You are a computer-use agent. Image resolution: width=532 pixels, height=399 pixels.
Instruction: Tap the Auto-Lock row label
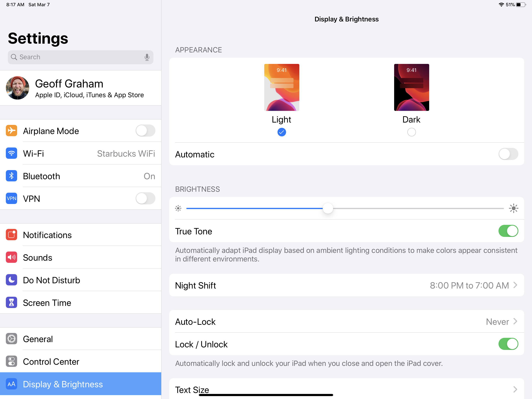[x=195, y=322]
